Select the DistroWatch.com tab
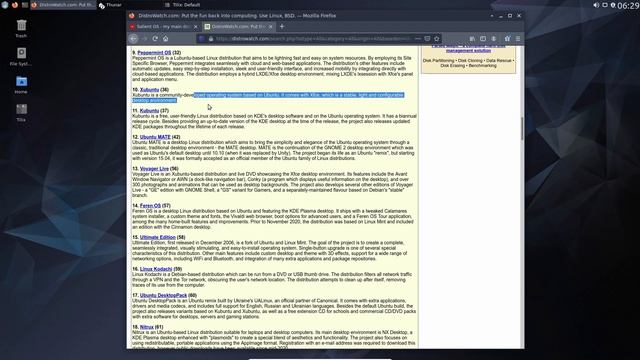Image resolution: width=640 pixels, height=360 pixels. (x=239, y=27)
